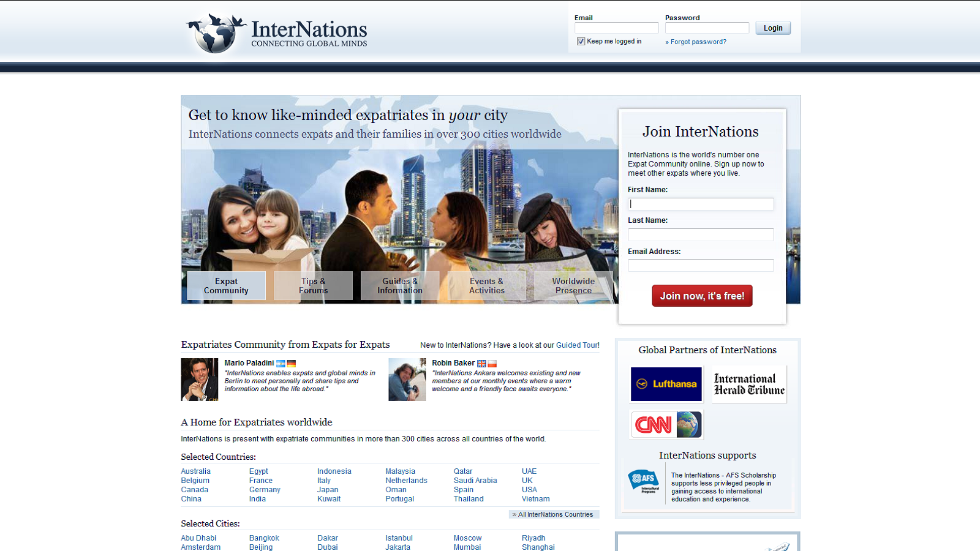Open the Netherlands country link

tap(406, 481)
